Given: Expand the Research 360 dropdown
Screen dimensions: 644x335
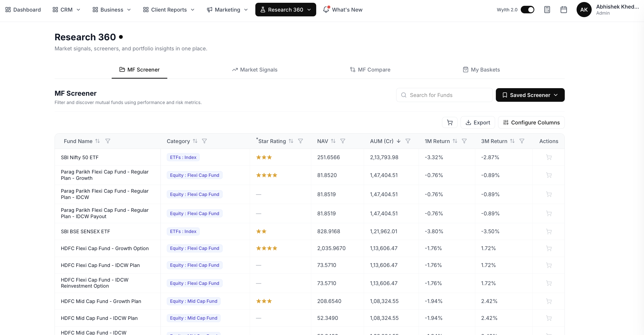Looking at the screenshot, I should click(x=286, y=10).
